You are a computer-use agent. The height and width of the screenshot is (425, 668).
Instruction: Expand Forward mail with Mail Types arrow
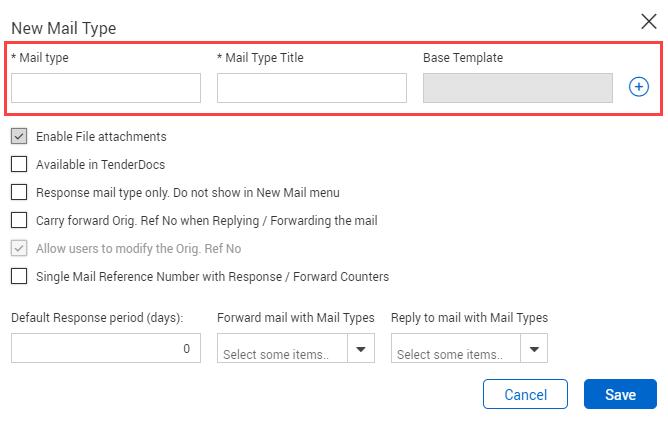tap(361, 349)
